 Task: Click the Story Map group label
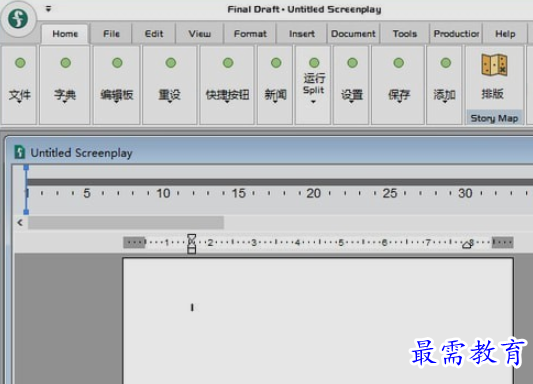click(494, 118)
